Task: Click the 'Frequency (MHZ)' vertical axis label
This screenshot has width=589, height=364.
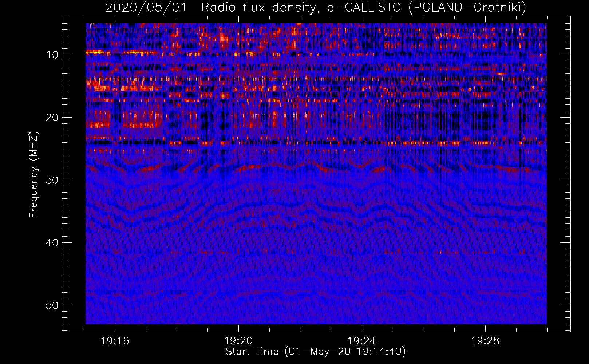Action: pyautogui.click(x=33, y=174)
